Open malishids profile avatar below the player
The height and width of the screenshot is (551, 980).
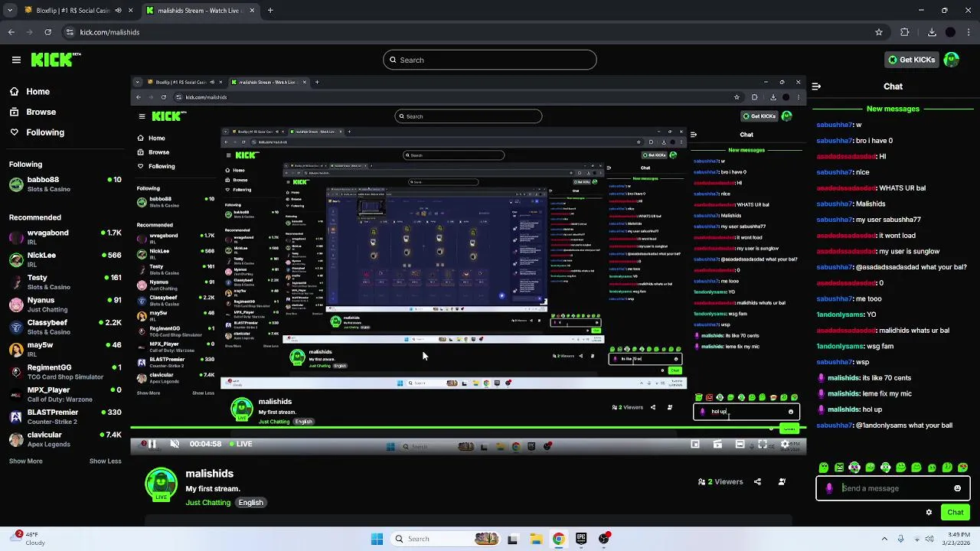(x=161, y=485)
